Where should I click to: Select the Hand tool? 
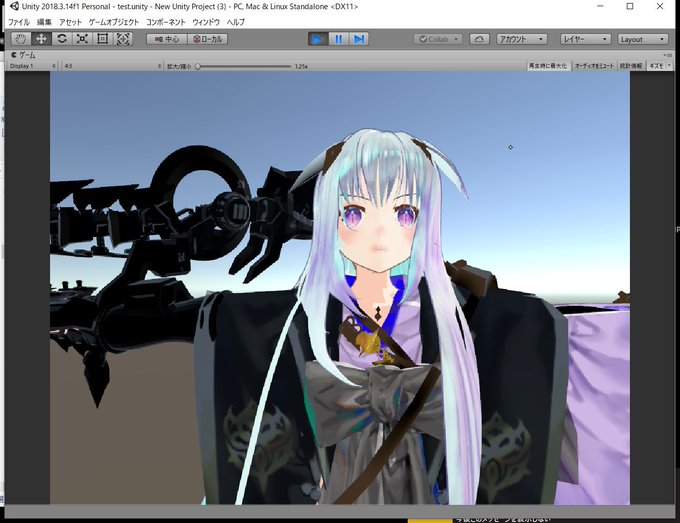pyautogui.click(x=20, y=39)
